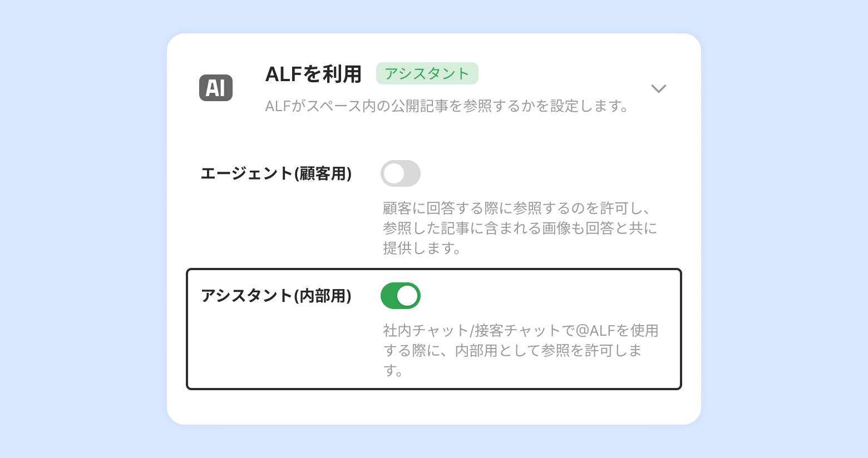Click the ALF public article description text
The width and height of the screenshot is (868, 458).
(447, 106)
